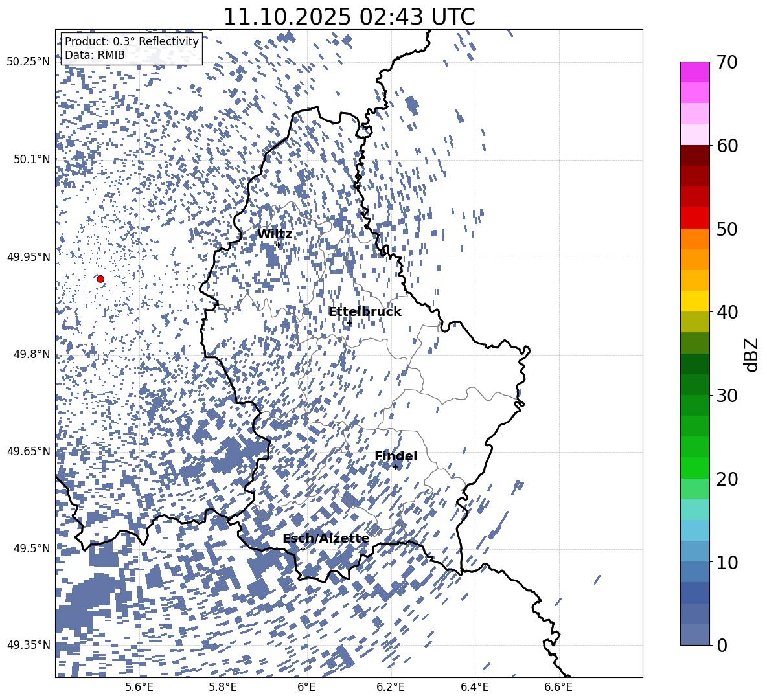Click the 30 colorbar tick label

(727, 396)
